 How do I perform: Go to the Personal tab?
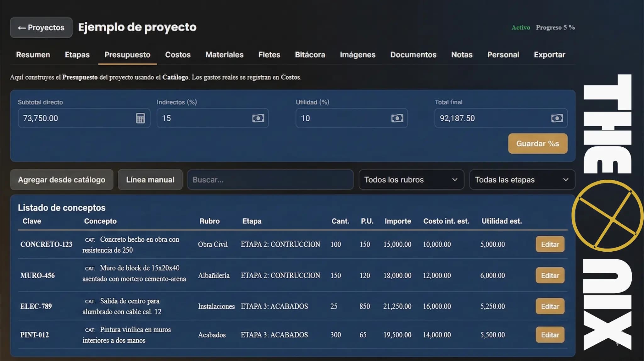(503, 55)
